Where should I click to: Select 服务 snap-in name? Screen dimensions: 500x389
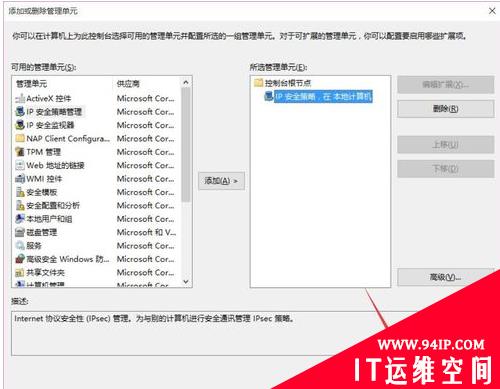(x=34, y=245)
